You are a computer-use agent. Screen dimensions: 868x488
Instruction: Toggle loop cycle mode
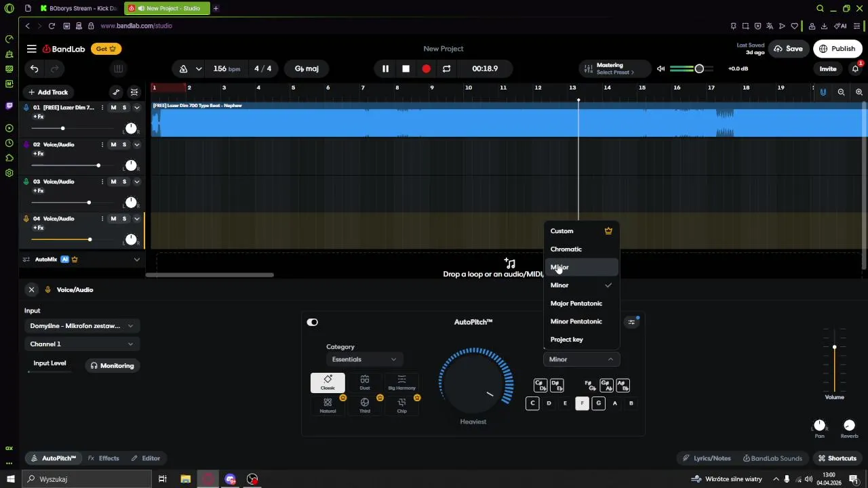(446, 68)
